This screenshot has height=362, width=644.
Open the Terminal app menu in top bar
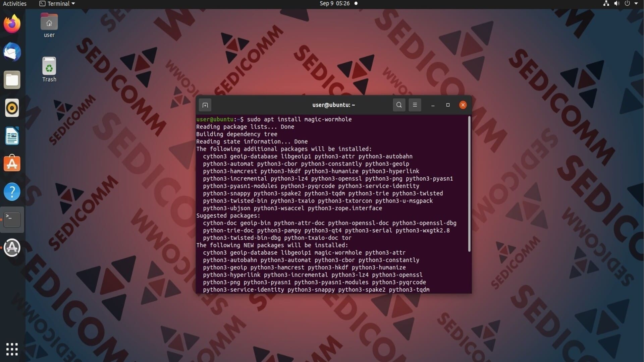57,4
